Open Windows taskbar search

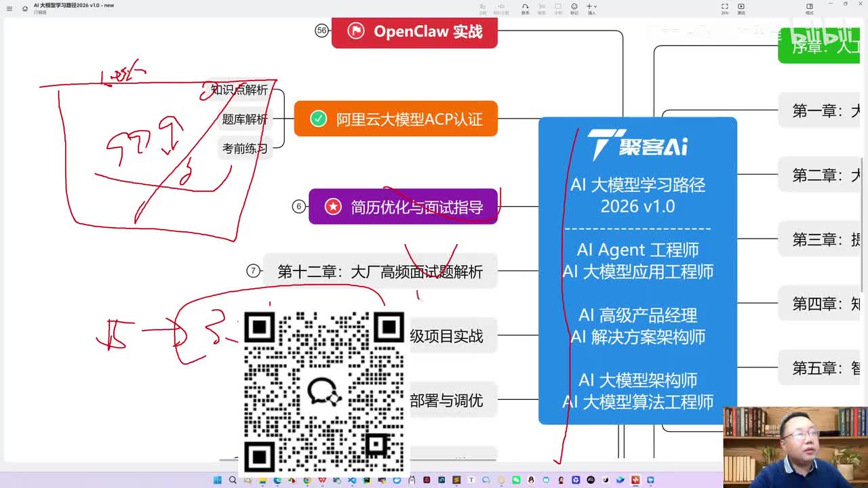point(232,480)
